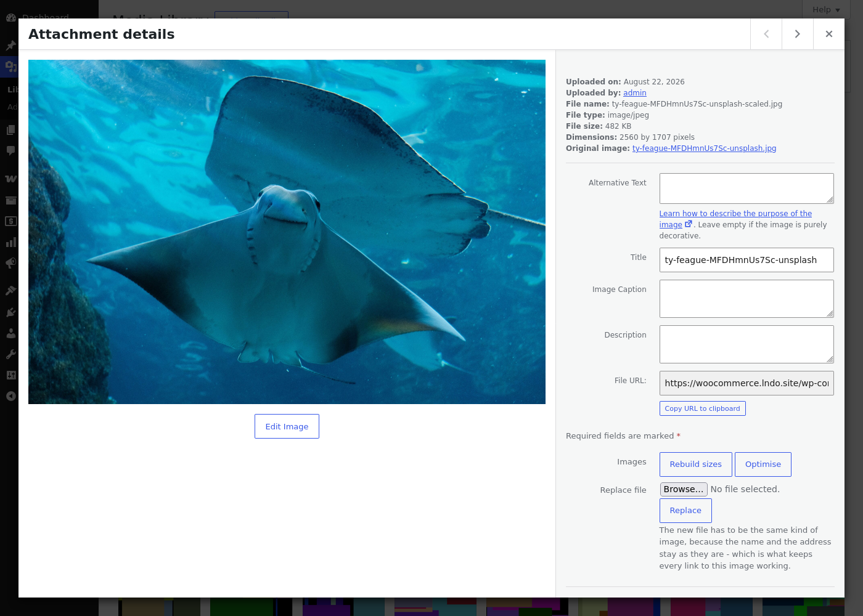Open Comments via the speech-bubble sidebar icon
Viewport: 863px width, 616px height.
coord(10,151)
